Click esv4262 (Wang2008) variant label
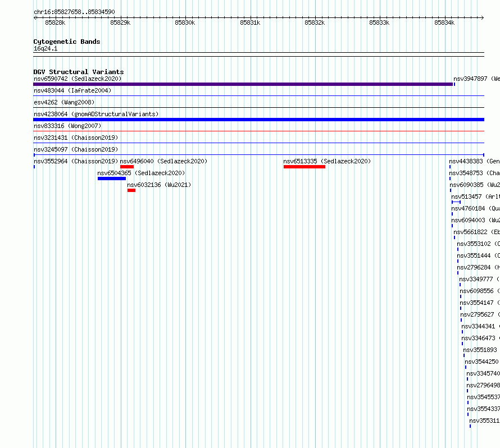Viewport: 500px width, 448px height. point(64,102)
